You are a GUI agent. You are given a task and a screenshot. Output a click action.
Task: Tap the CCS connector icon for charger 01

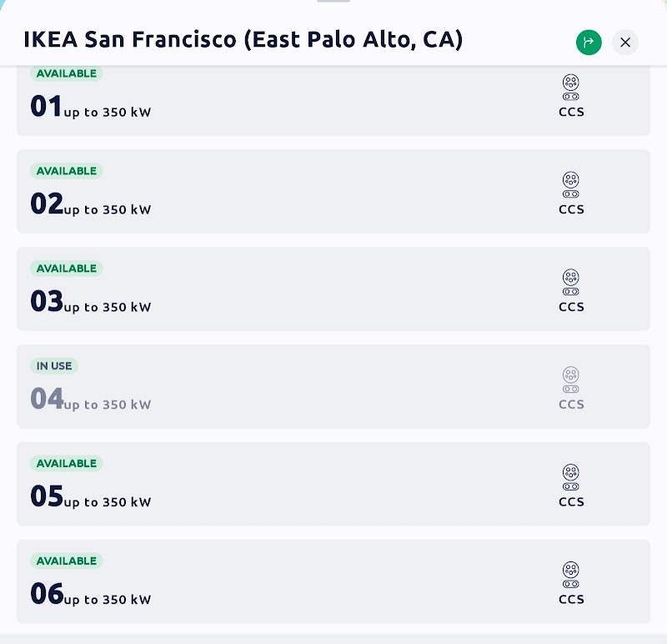tap(571, 88)
